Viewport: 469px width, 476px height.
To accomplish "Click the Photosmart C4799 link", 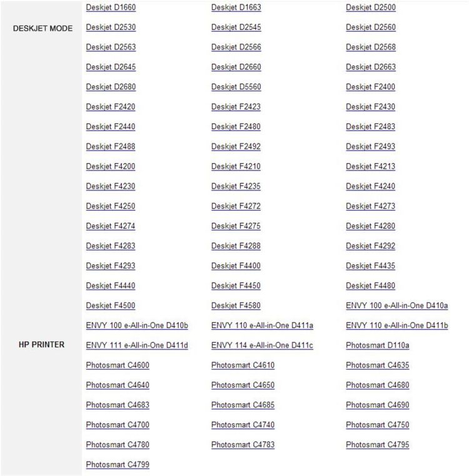I will (x=118, y=465).
